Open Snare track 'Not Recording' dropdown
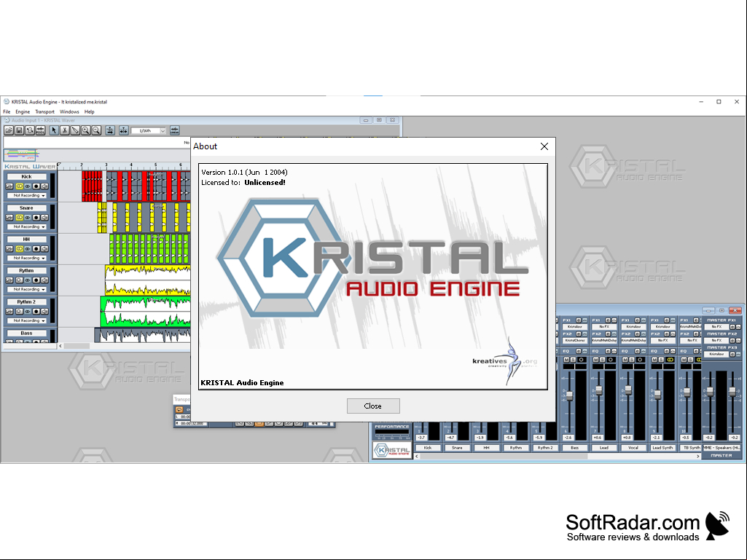The width and height of the screenshot is (747, 560). click(x=27, y=227)
